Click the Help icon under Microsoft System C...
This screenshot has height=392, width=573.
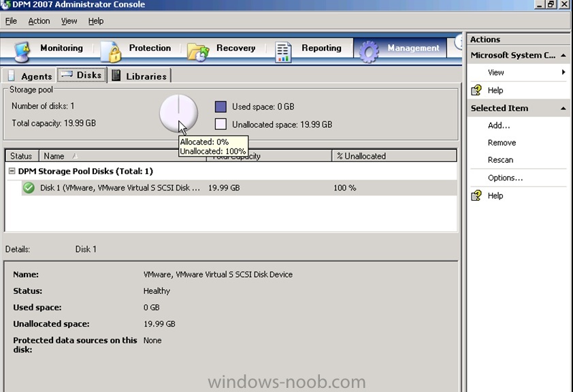pos(476,91)
